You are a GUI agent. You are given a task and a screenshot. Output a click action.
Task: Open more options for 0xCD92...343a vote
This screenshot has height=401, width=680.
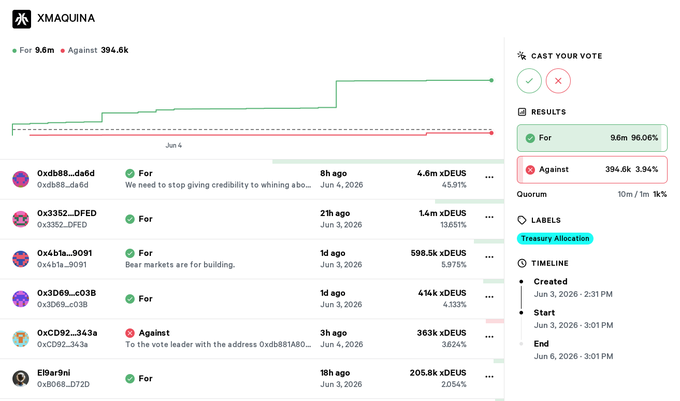pos(489,336)
